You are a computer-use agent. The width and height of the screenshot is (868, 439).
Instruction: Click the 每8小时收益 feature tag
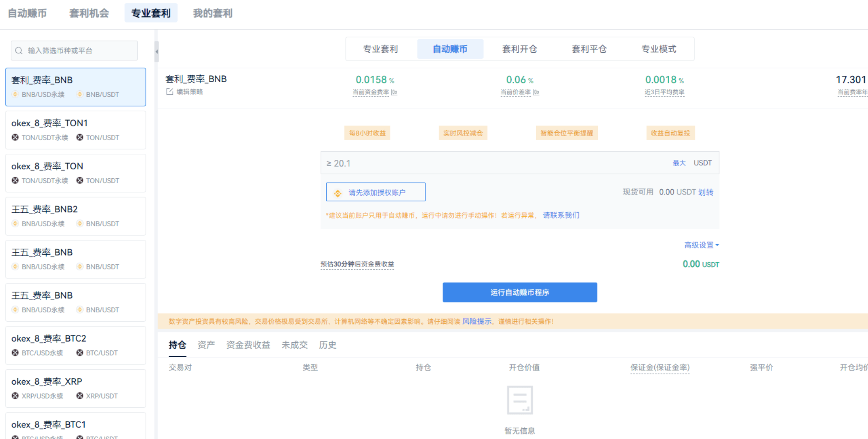pyautogui.click(x=367, y=133)
